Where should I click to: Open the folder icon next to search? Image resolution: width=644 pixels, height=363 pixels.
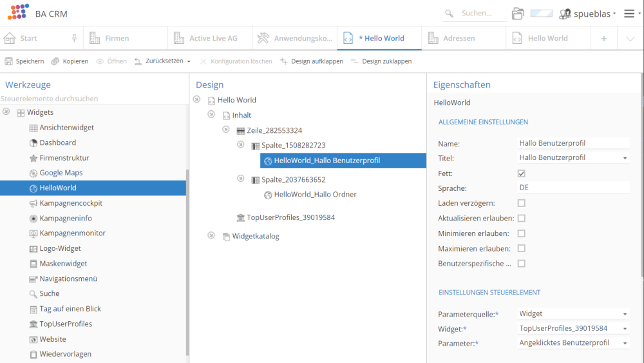tap(518, 14)
